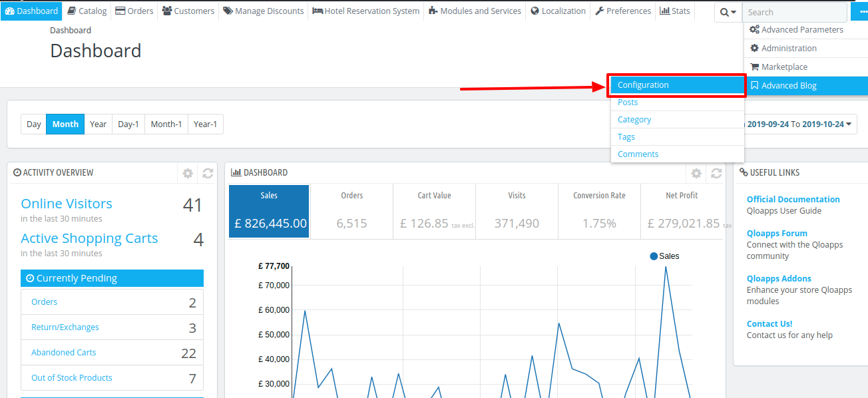868x398 pixels.
Task: Click the Abandoned Carts count 22
Action: pos(188,353)
